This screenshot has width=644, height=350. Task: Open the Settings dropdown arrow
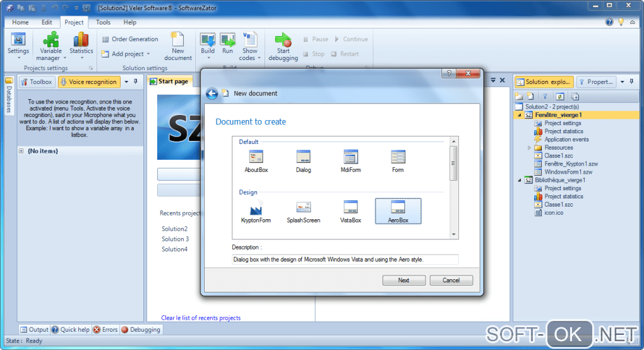click(18, 58)
